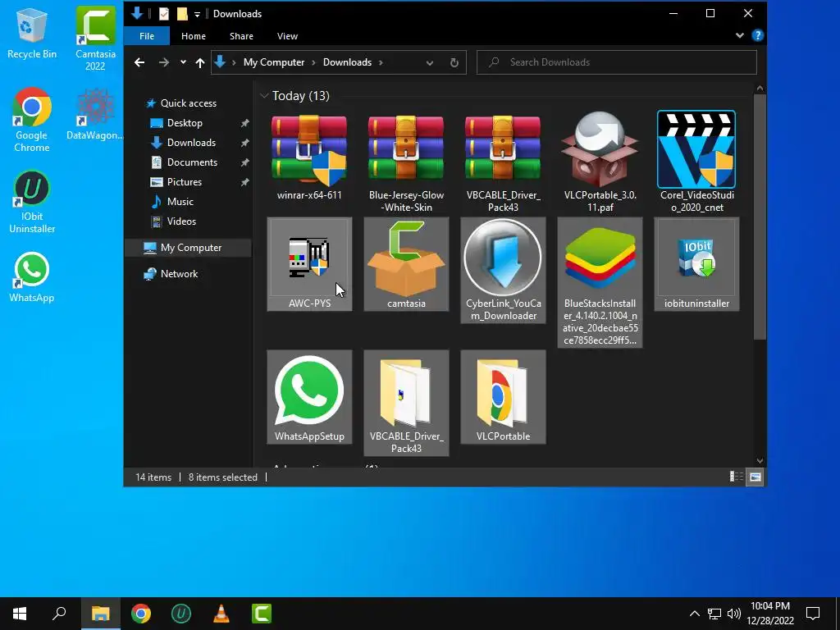Click the chevron after My Computer in path
The width and height of the screenshot is (840, 630).
point(313,62)
